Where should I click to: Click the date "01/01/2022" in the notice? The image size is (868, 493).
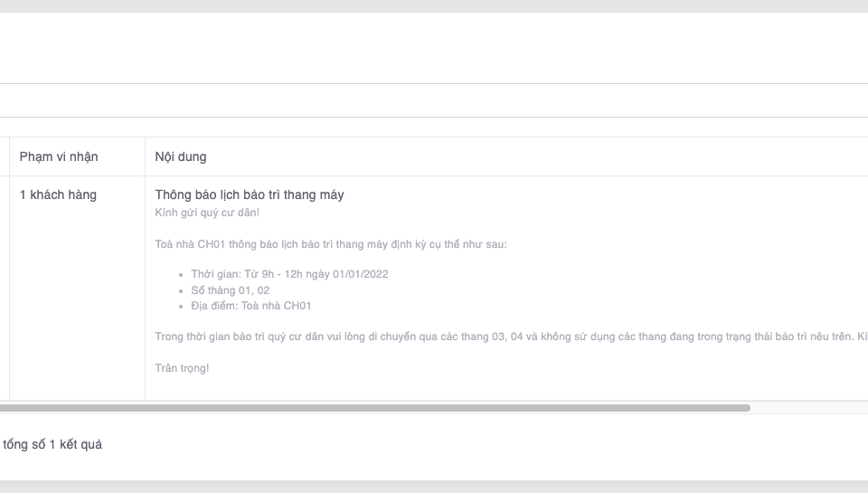coord(359,274)
